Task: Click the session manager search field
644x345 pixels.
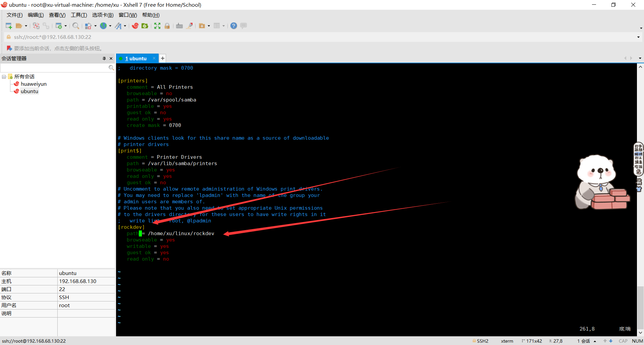Action: click(54, 68)
